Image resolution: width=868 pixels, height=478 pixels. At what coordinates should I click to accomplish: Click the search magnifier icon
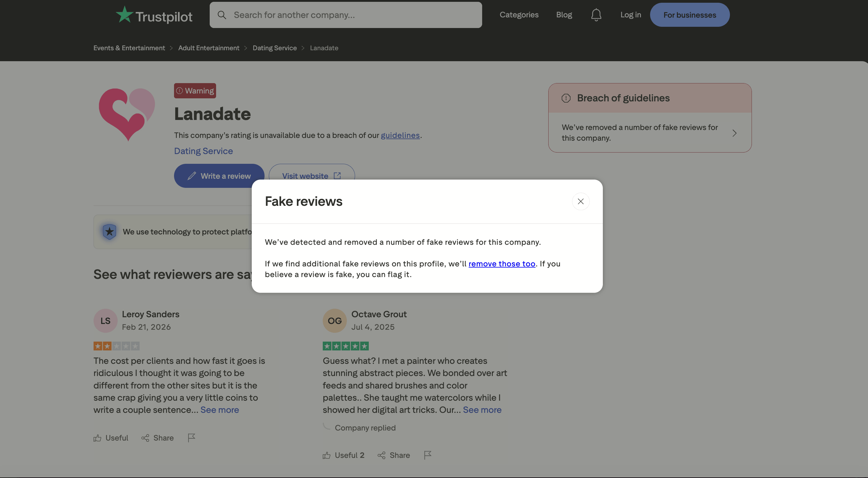[222, 15]
